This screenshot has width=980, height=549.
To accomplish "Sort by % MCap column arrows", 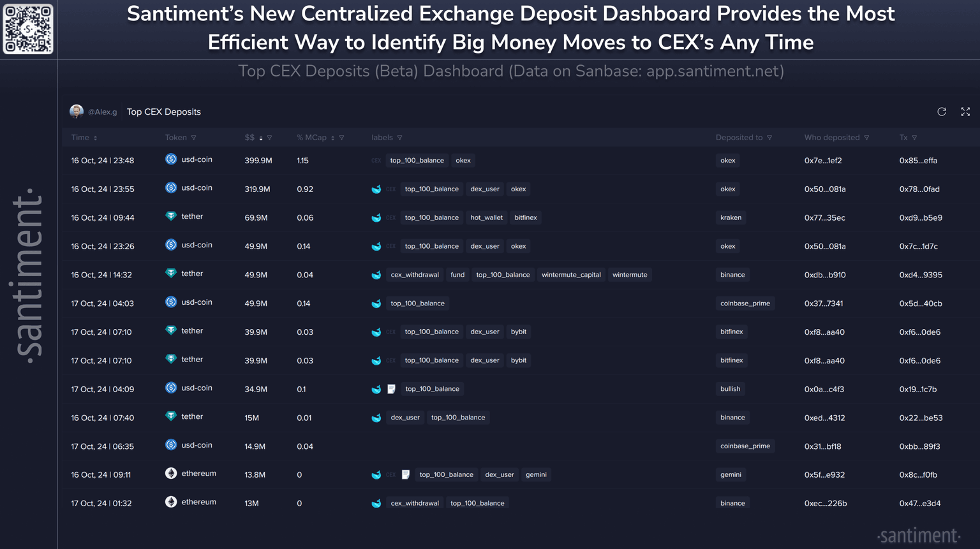I will click(x=332, y=138).
